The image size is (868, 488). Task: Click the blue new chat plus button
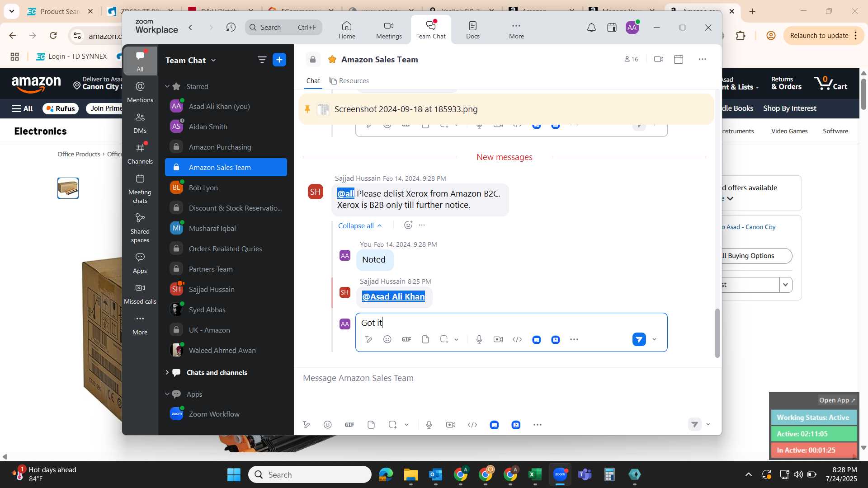click(279, 60)
